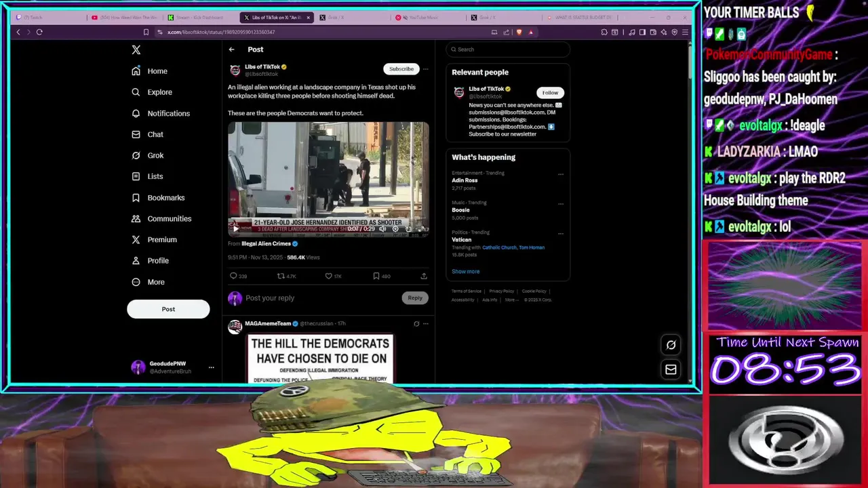The width and height of the screenshot is (868, 488).
Task: Make the video fullscreen
Action: coord(421,229)
